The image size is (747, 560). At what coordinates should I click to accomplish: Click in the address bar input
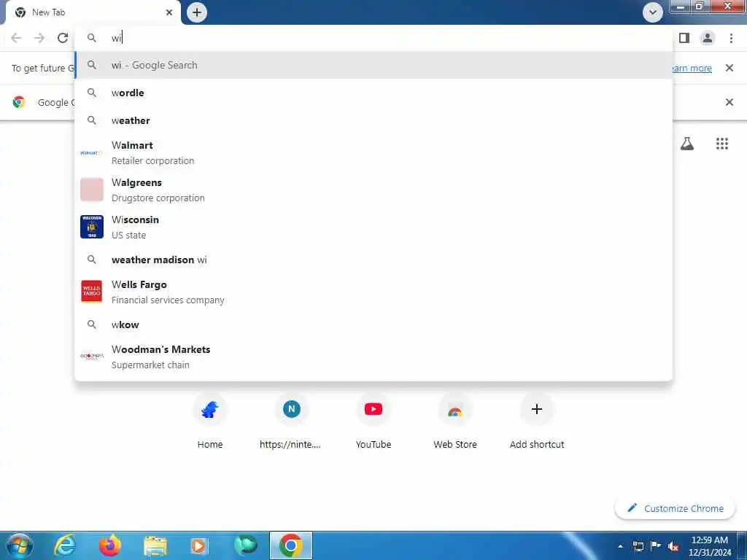tap(374, 38)
